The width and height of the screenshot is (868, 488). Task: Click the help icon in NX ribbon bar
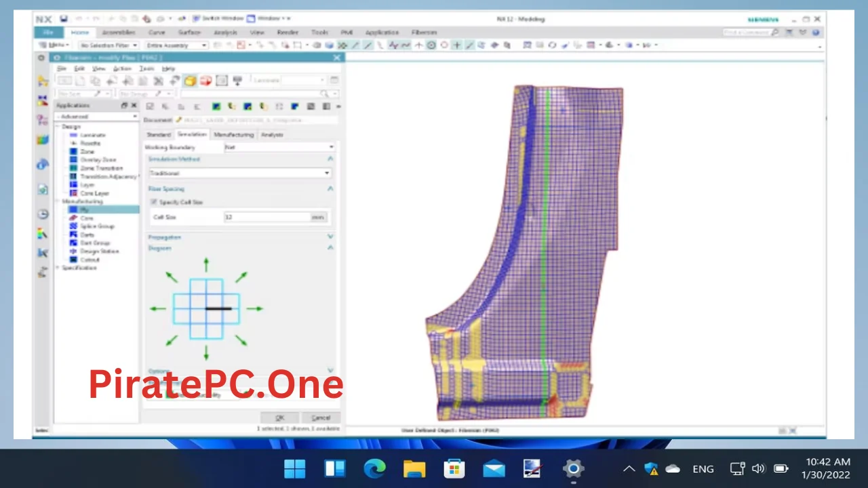click(x=816, y=32)
